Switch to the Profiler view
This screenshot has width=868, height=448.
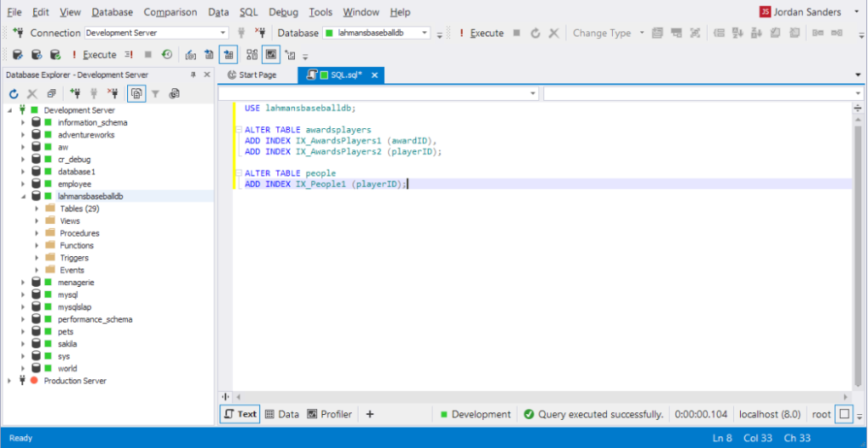pos(330,414)
